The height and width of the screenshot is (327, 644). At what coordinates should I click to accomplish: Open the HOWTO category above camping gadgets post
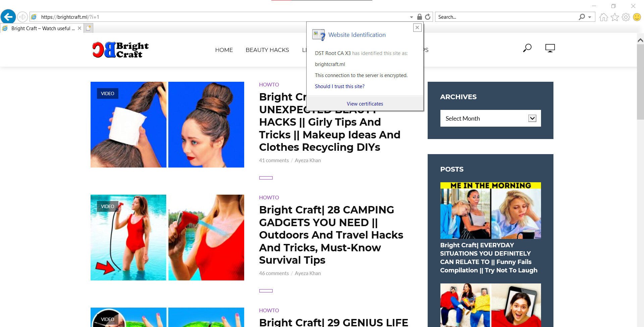[269, 198]
